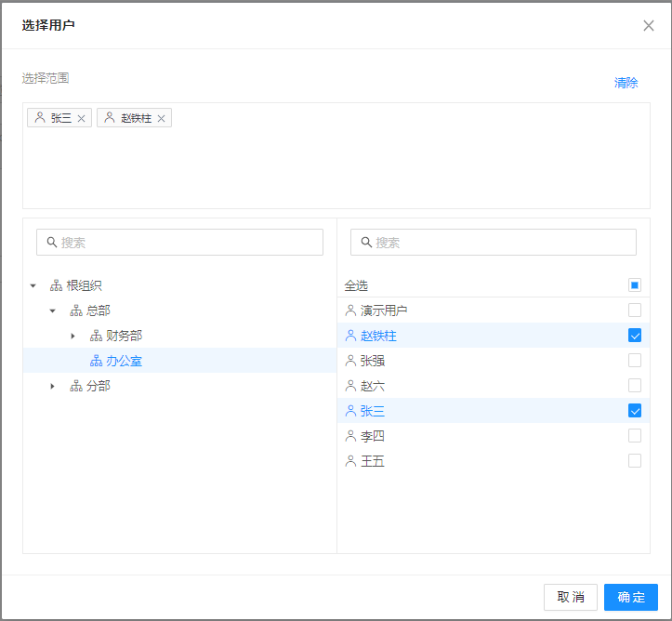Collapse the 总部 branch arrow

click(x=53, y=310)
